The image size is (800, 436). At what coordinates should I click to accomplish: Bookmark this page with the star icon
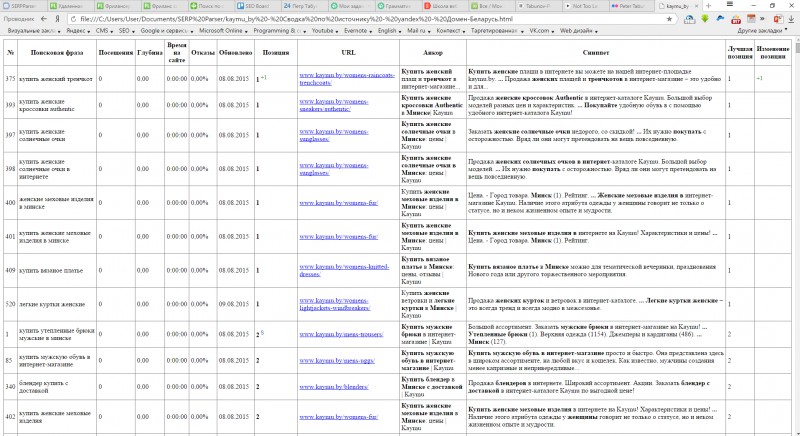coord(669,19)
